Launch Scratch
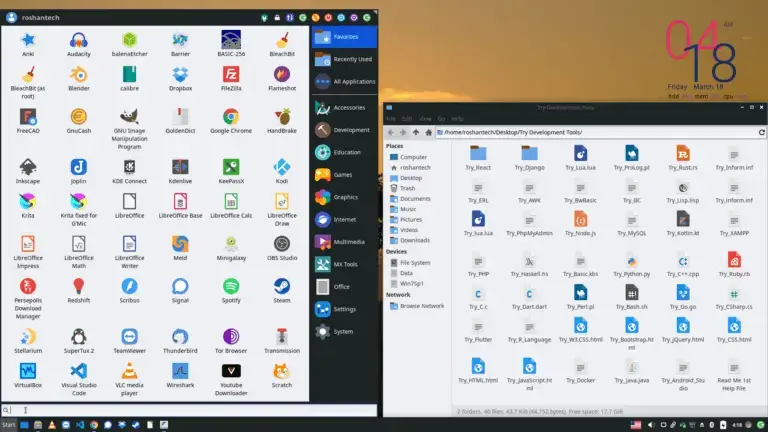The height and width of the screenshot is (432, 768). coord(282,376)
